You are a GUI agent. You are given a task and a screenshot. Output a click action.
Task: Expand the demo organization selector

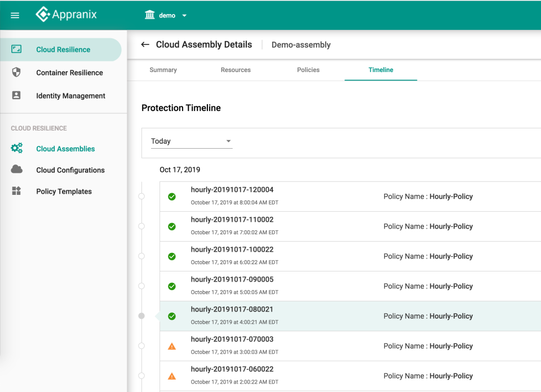click(x=184, y=15)
